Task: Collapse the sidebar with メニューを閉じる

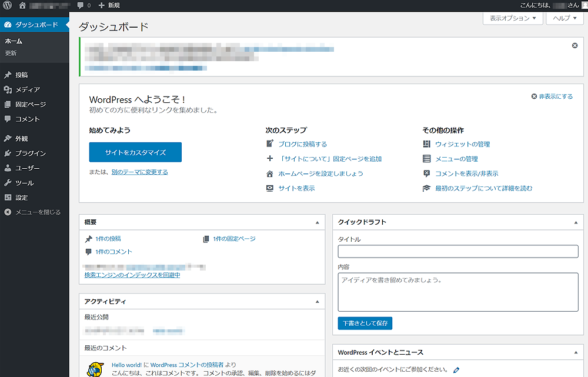Action: click(x=38, y=212)
